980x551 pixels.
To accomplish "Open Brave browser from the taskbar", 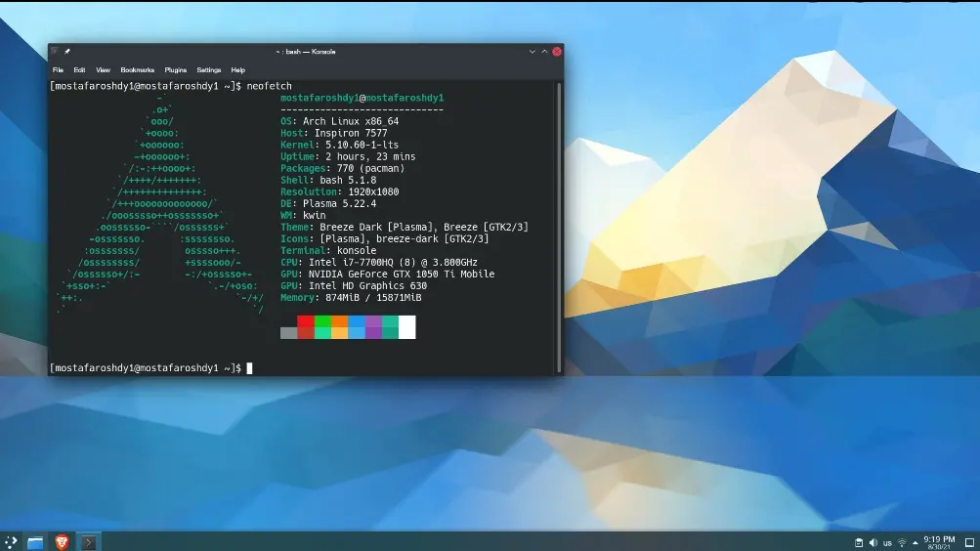I will click(x=62, y=541).
